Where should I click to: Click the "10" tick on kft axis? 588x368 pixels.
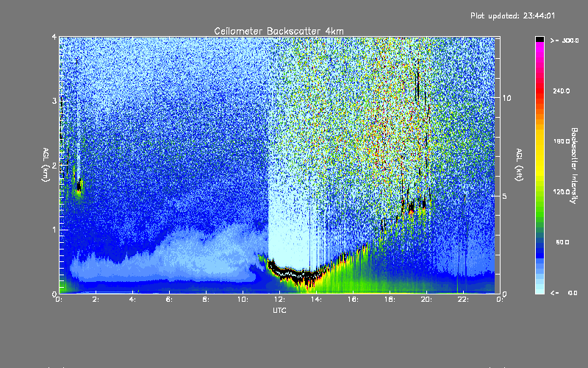506,98
